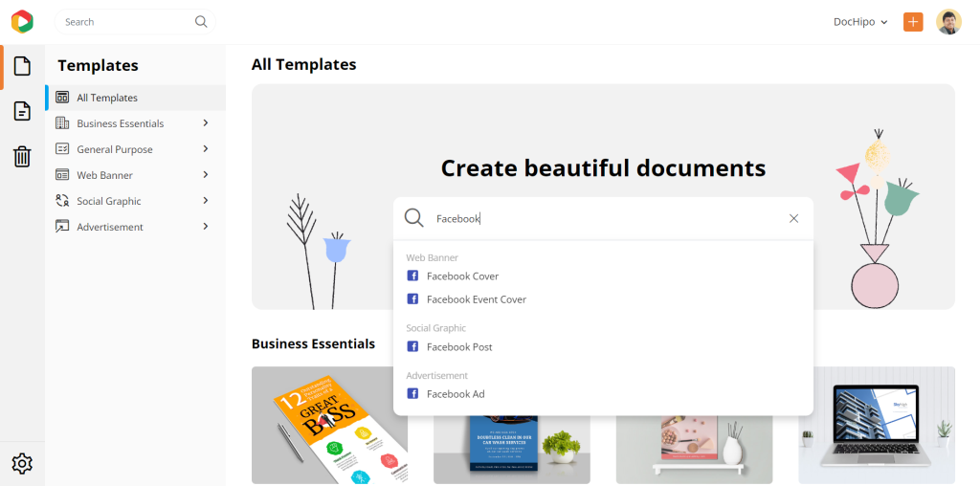Click the Advertisement sidebar icon

point(62,226)
